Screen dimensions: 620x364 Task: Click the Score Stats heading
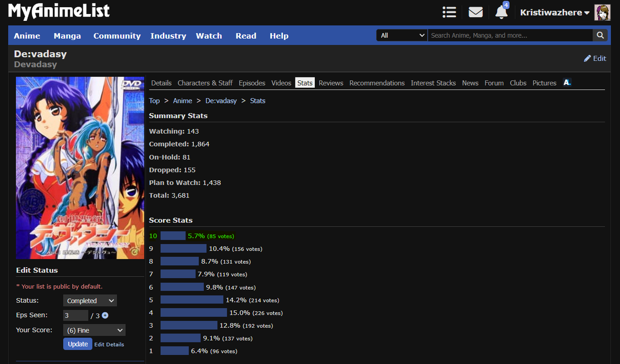coord(170,220)
